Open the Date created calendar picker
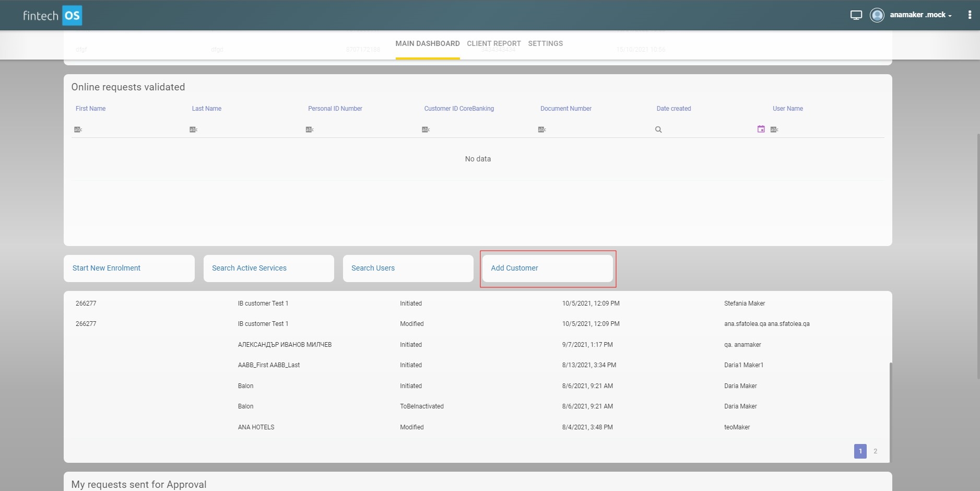Viewport: 980px width, 491px height. tap(761, 129)
